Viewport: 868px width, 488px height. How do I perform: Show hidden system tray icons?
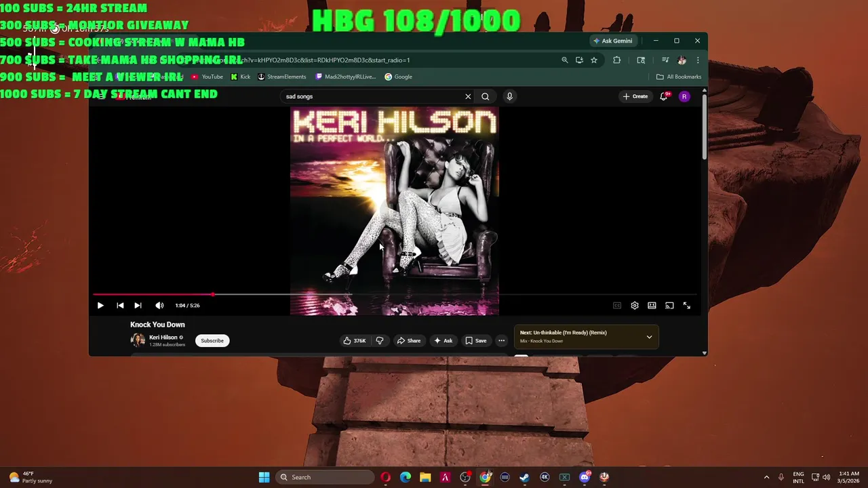pos(766,477)
